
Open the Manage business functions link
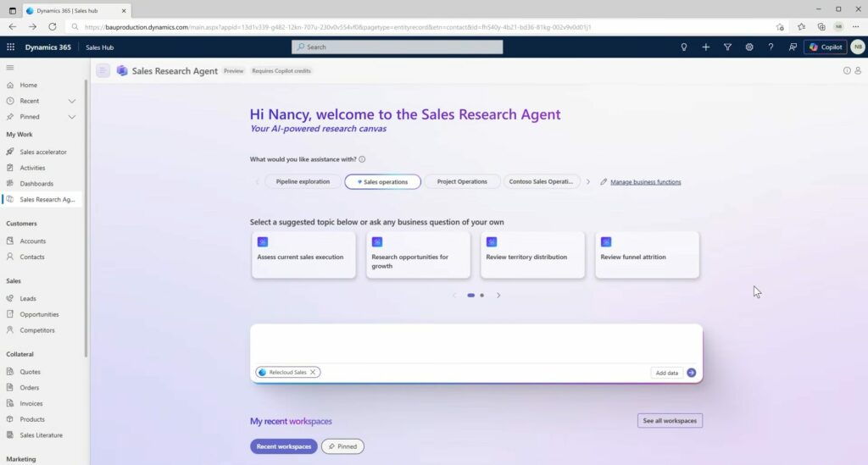(x=645, y=182)
